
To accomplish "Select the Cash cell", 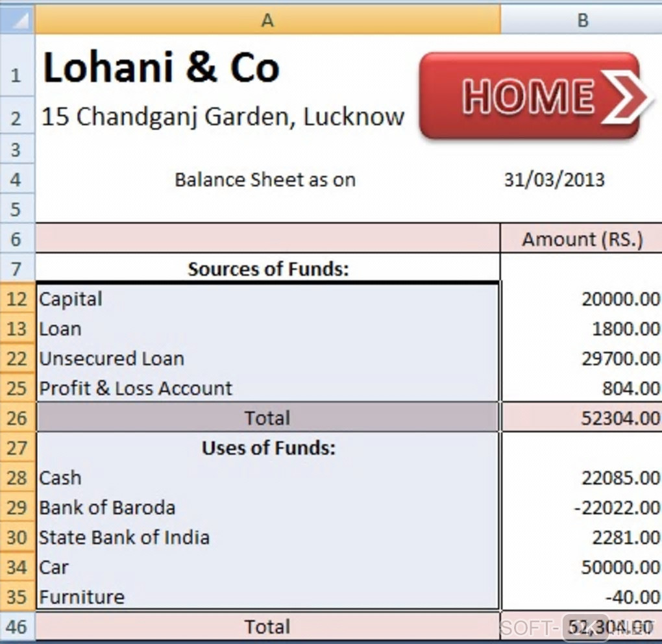I will pos(267,478).
